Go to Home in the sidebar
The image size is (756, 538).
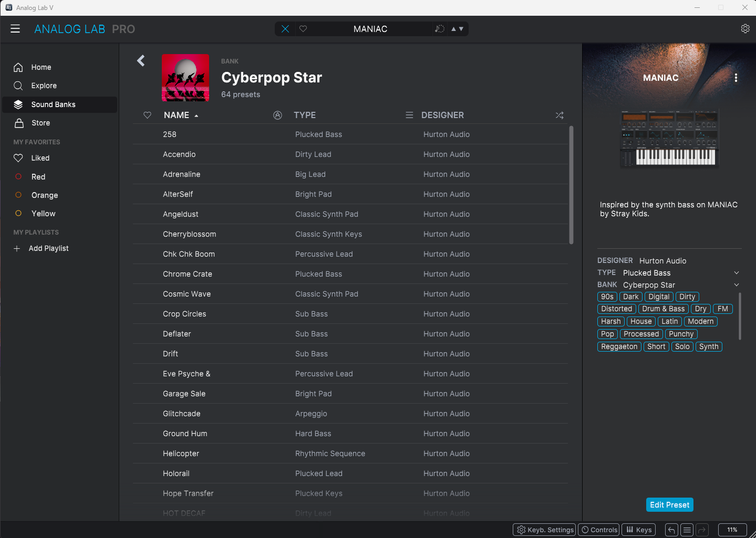(x=60, y=67)
